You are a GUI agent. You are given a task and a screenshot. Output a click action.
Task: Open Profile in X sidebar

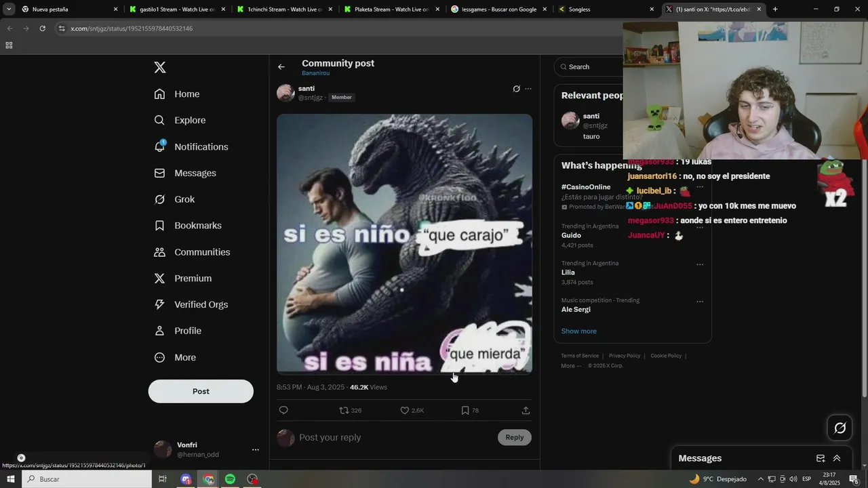[178, 331]
